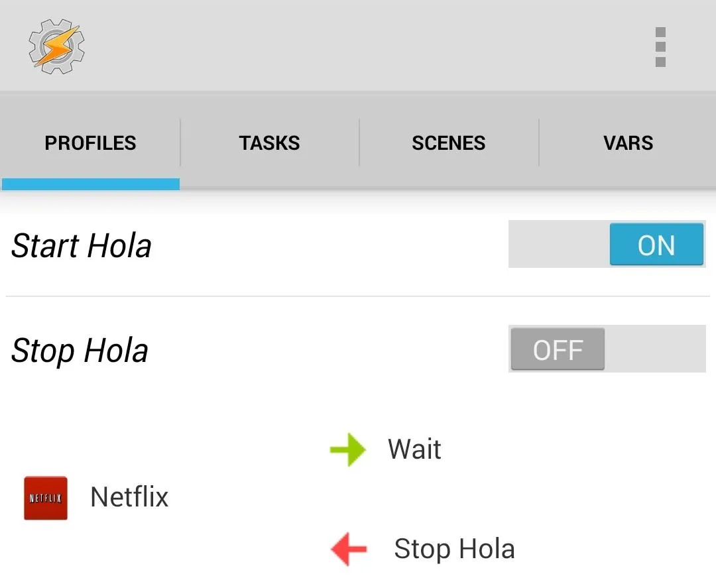Screen dimensions: 716x588
Task: Expand the Start Hola profile name
Action: point(82,246)
